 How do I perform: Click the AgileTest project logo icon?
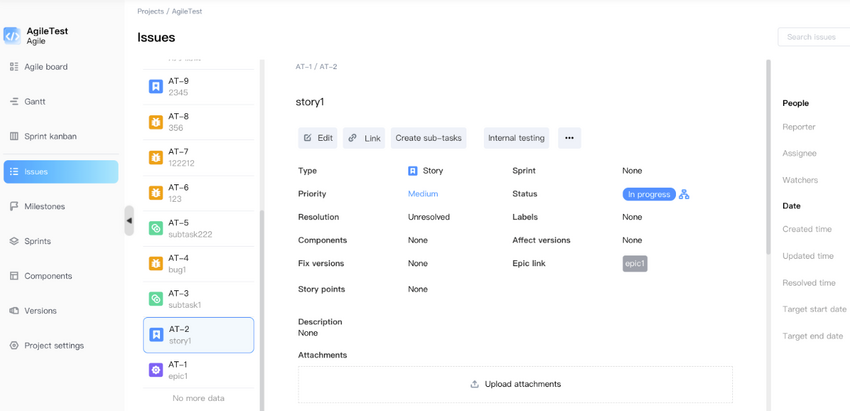coord(12,36)
